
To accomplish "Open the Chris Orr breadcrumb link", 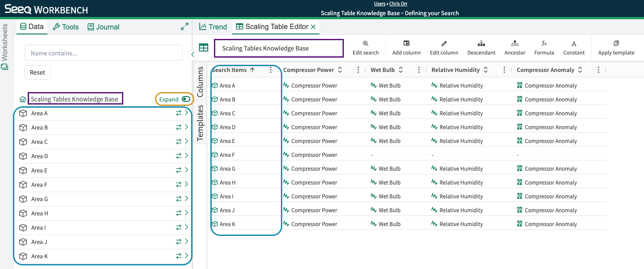I will (398, 4).
